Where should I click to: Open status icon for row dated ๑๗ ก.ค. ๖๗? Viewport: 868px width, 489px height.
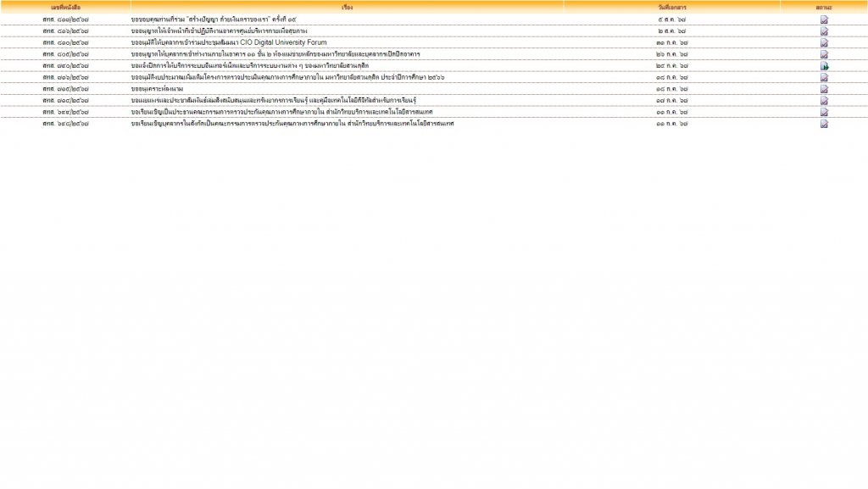pos(824,101)
